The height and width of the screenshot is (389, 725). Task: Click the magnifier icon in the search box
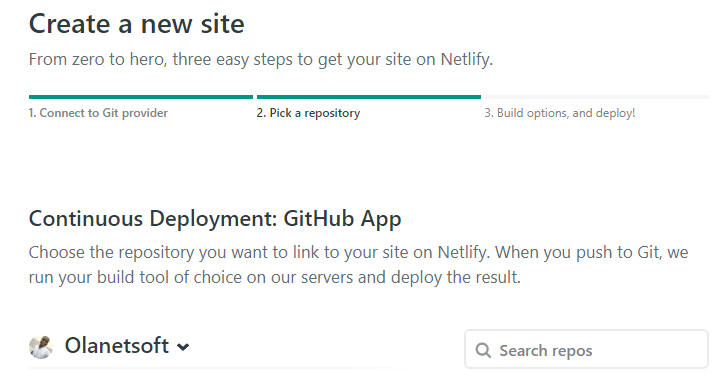[x=483, y=350]
